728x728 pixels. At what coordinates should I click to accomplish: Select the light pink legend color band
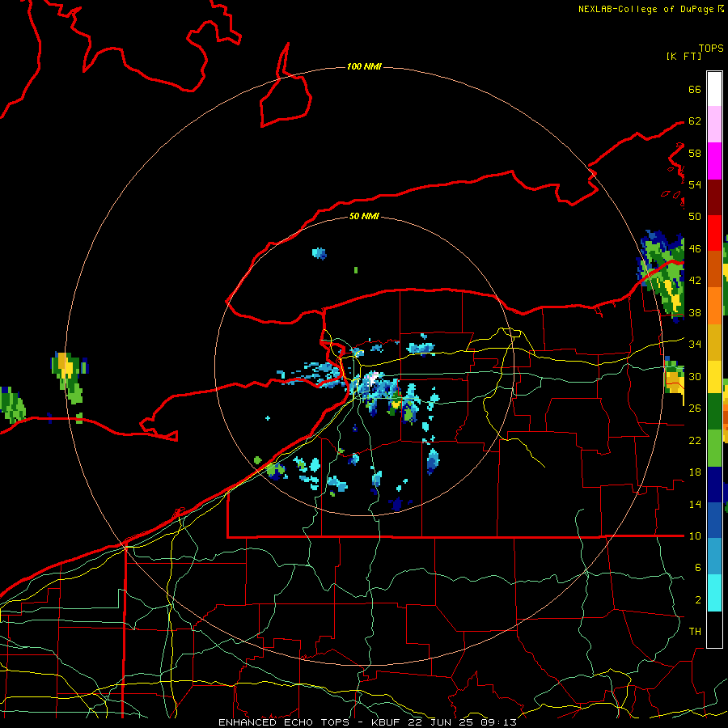(714, 125)
